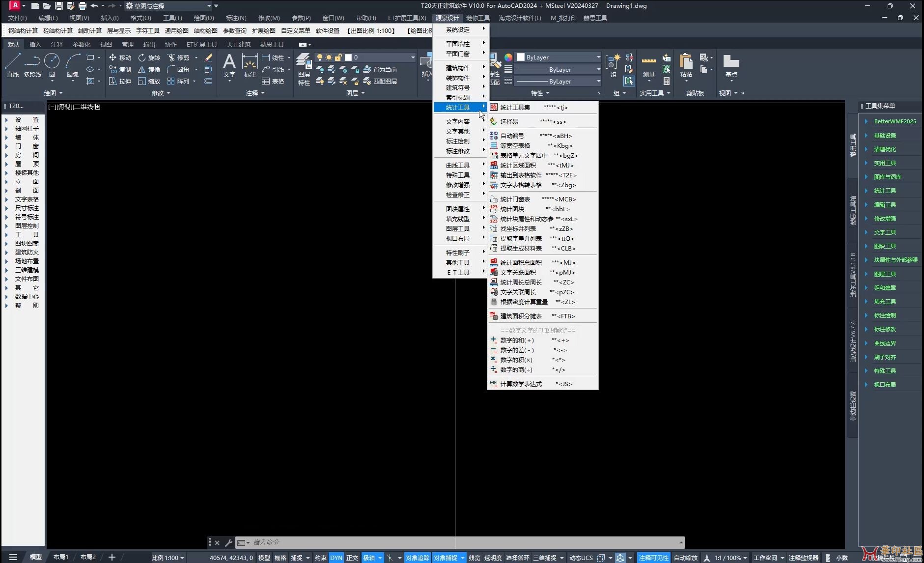Open the 钢结构计算 toolbar button

(x=23, y=30)
